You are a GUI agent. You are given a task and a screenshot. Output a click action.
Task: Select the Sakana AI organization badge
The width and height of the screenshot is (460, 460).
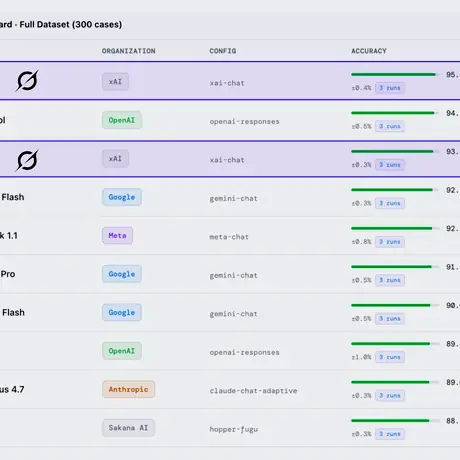click(x=128, y=428)
